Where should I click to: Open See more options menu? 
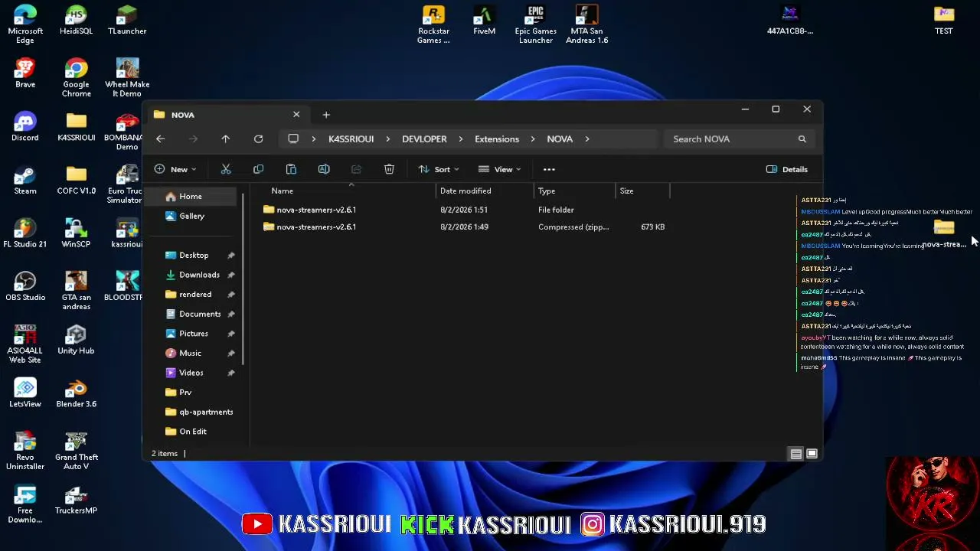[x=549, y=169]
